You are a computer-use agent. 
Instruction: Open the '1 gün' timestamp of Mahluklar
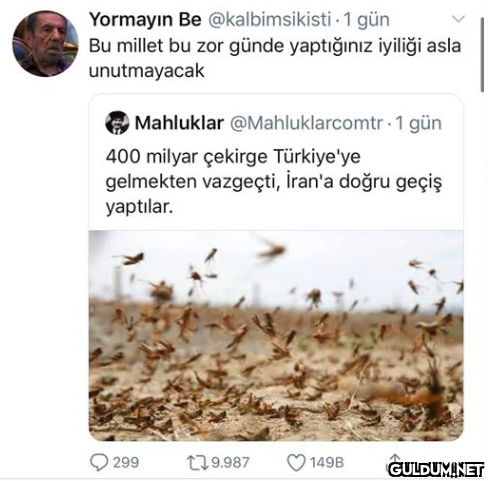[x=419, y=123]
